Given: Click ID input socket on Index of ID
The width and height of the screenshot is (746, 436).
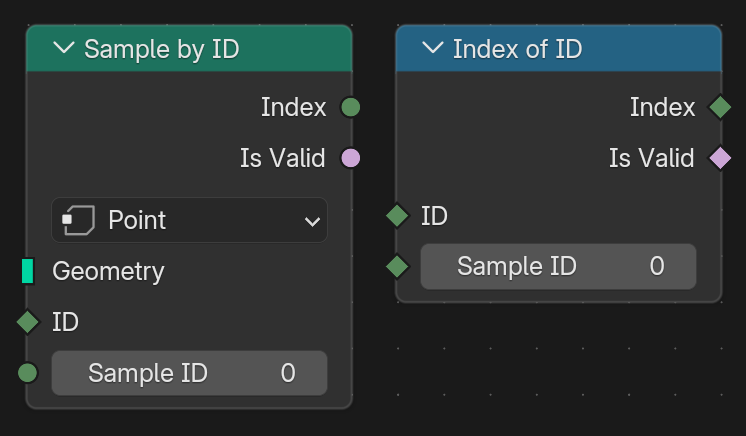Looking at the screenshot, I should click(397, 216).
